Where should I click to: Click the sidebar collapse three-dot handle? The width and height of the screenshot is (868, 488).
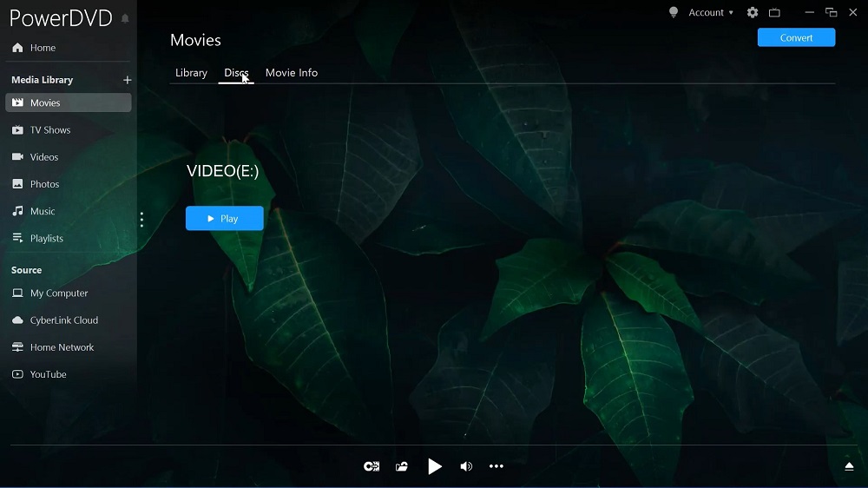(141, 220)
